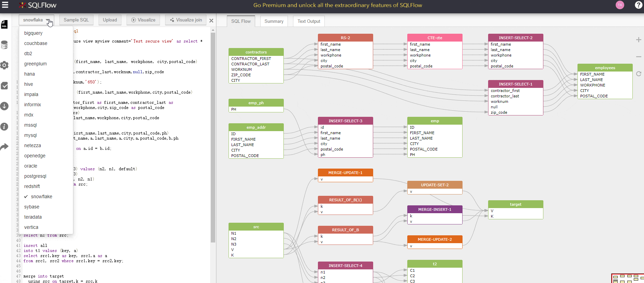Click the info icon in sidebar
The width and height of the screenshot is (644, 283).
(4, 127)
